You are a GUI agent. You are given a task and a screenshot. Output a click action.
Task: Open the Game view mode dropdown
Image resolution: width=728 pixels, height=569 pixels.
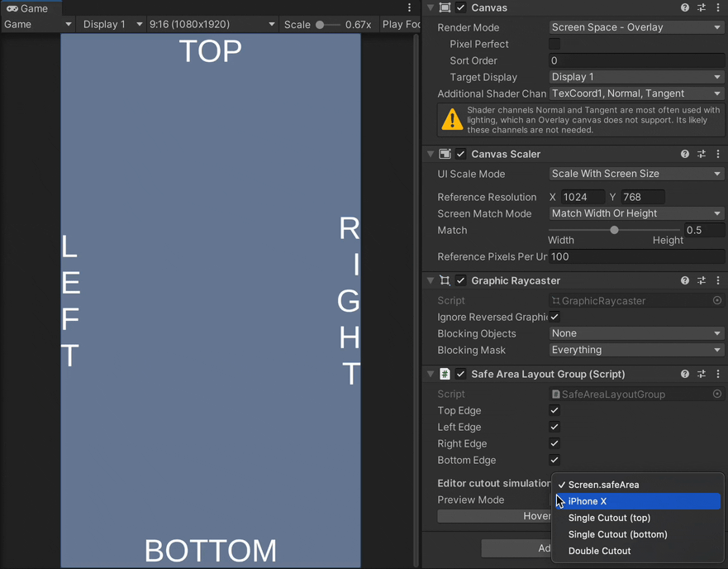coord(38,24)
